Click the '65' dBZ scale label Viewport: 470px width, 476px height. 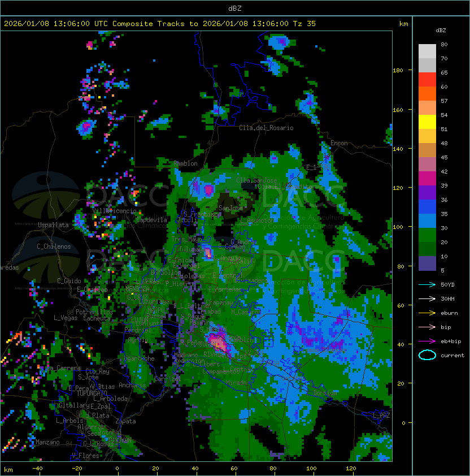click(x=444, y=72)
